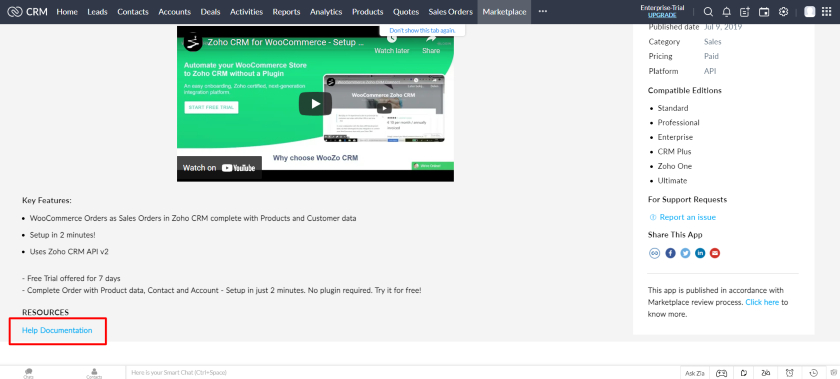
Task: Click the gamepad icon in footer
Action: click(722, 373)
